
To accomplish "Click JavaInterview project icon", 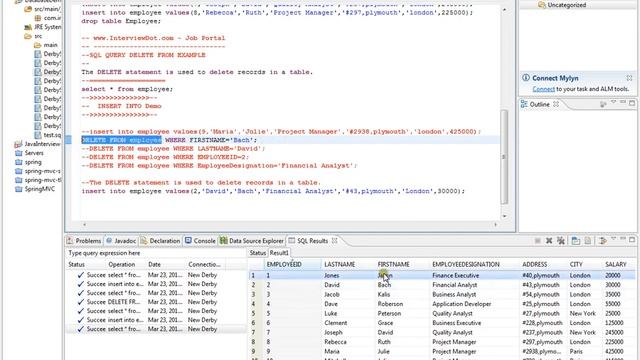I will pos(18,144).
